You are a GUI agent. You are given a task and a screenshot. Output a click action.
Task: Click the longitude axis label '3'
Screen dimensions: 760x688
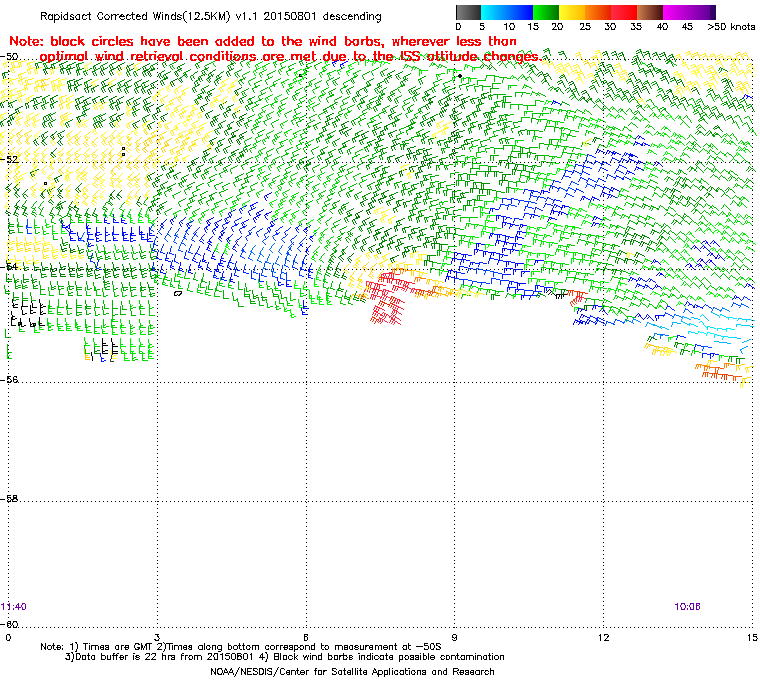157,637
